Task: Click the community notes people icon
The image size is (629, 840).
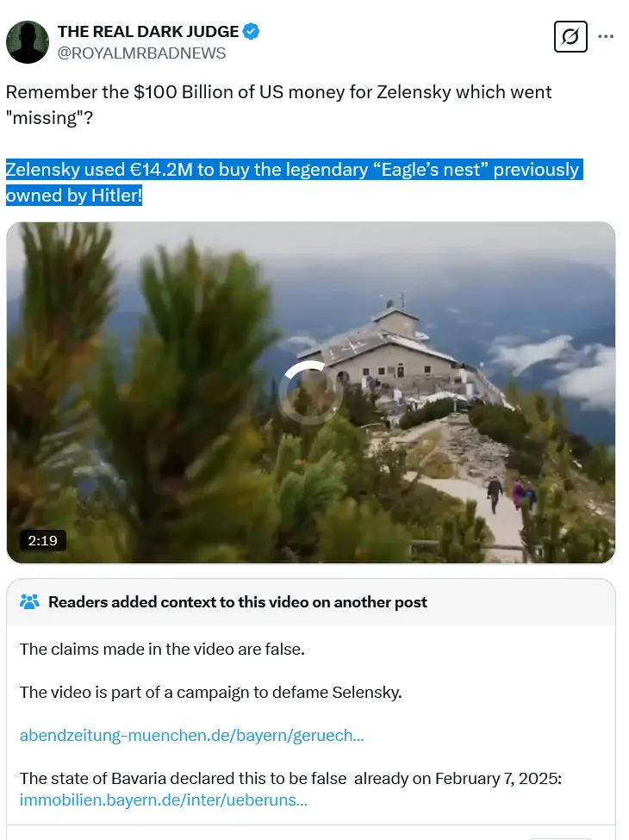Action: coord(29,601)
